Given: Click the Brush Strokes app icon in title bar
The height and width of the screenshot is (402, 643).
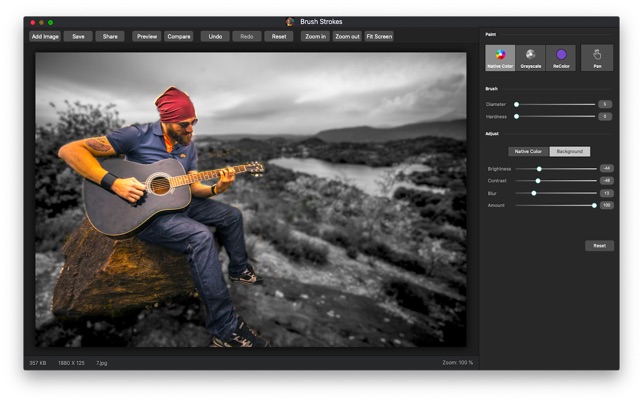Looking at the screenshot, I should tap(290, 21).
